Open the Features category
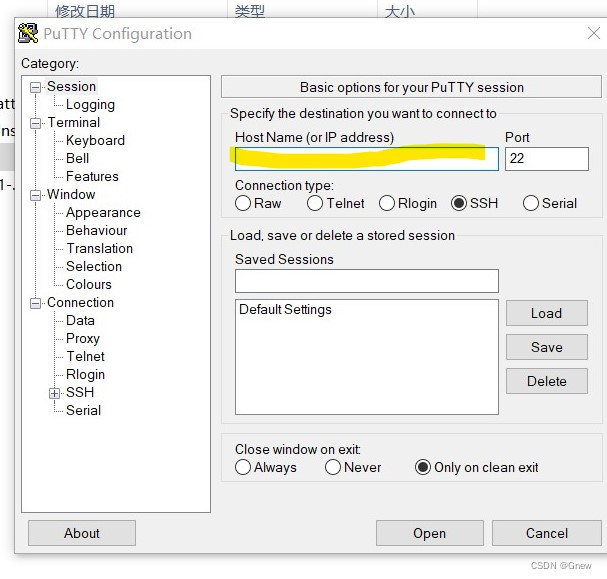The width and height of the screenshot is (607, 579). click(x=92, y=176)
